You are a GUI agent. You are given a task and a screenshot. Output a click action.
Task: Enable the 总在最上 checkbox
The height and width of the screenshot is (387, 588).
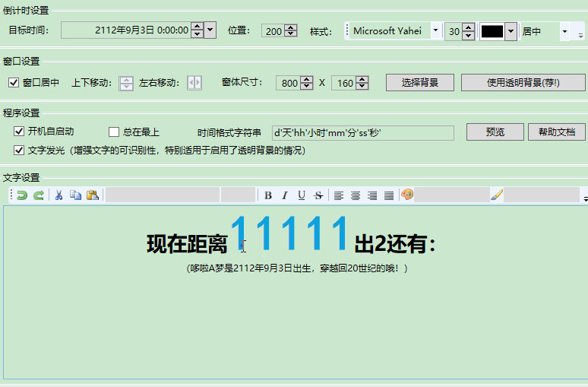click(114, 132)
